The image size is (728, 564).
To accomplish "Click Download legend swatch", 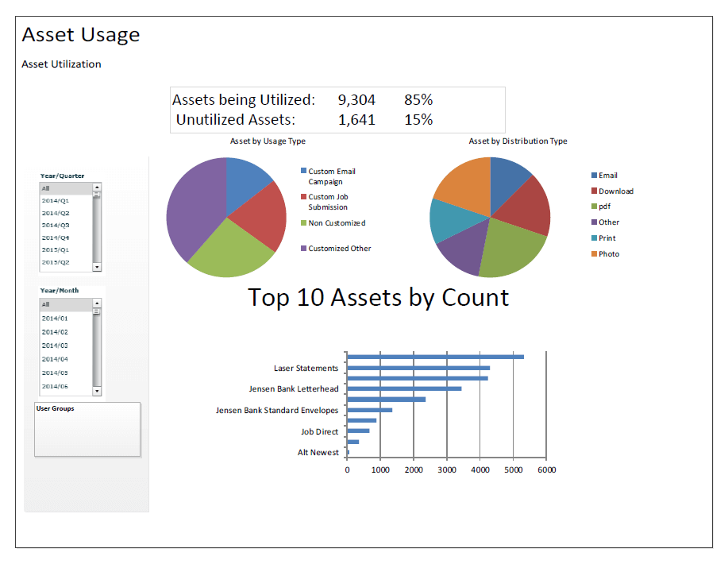I will (594, 191).
